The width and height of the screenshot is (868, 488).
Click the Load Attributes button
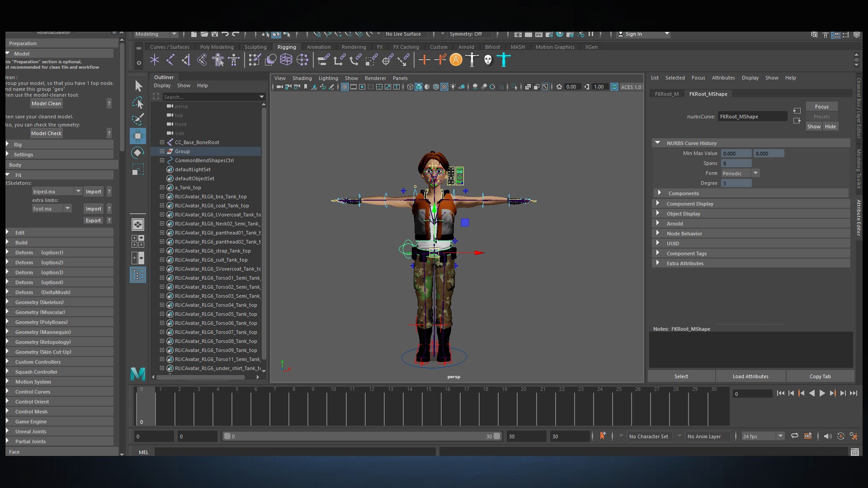(750, 376)
